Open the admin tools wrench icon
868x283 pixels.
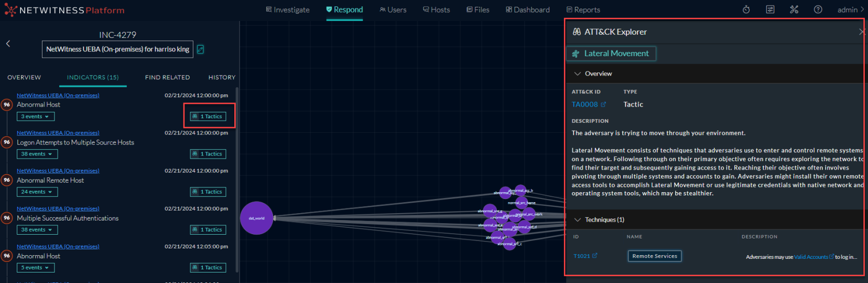[x=794, y=9]
